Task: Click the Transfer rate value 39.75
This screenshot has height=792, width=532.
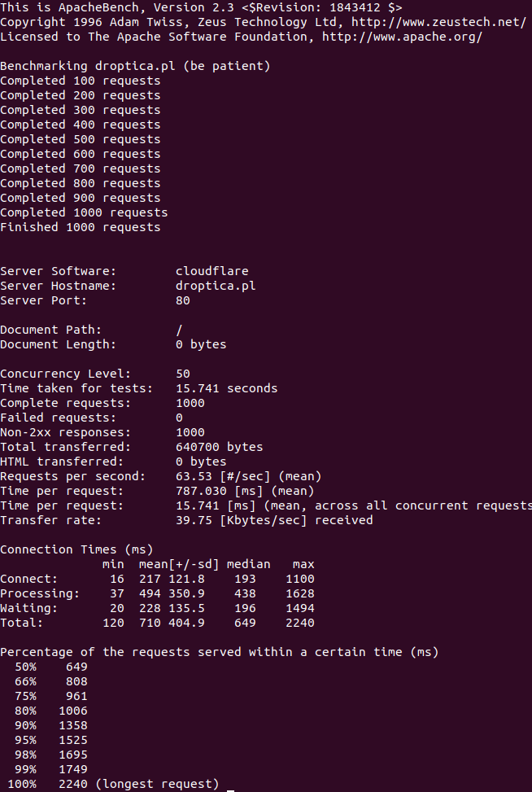Action: 194,520
